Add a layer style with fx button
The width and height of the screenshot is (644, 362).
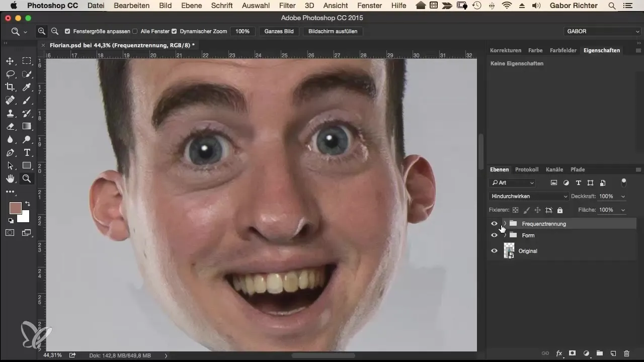(559, 353)
